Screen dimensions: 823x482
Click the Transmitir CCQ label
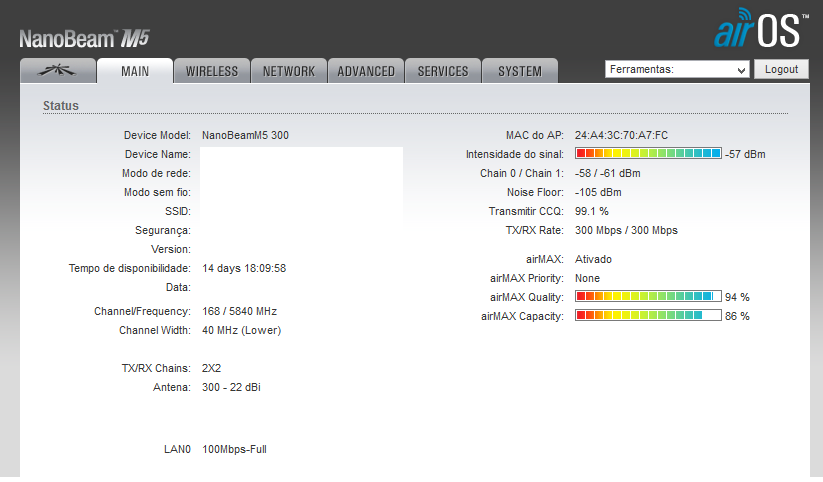click(526, 211)
